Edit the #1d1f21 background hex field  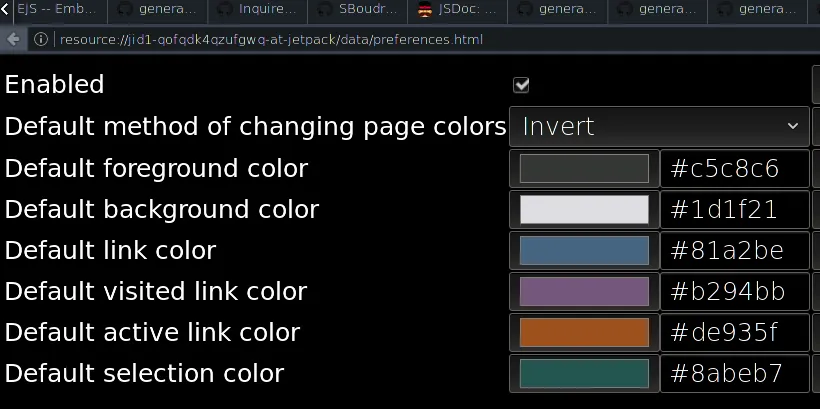click(735, 209)
